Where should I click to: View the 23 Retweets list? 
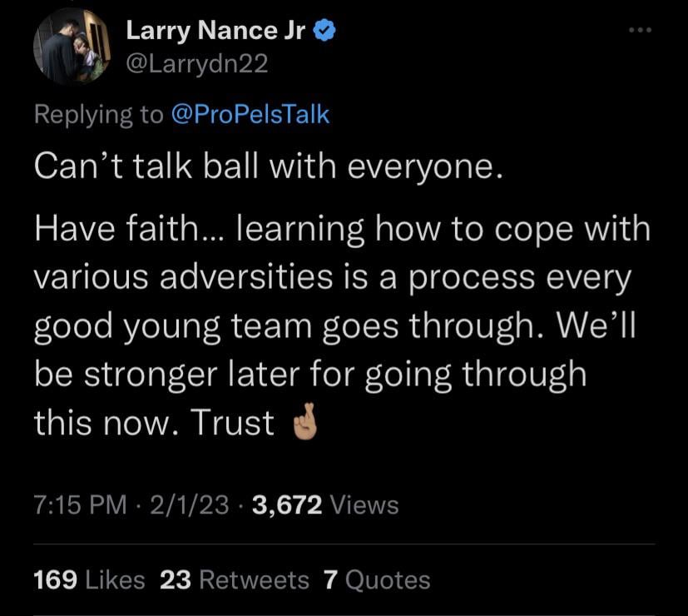[x=234, y=579]
